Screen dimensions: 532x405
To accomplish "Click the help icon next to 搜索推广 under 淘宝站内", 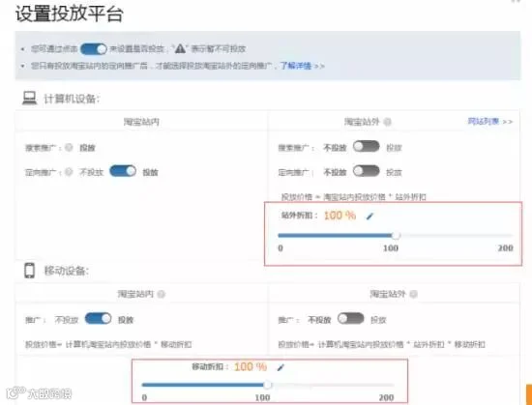I will point(69,148).
